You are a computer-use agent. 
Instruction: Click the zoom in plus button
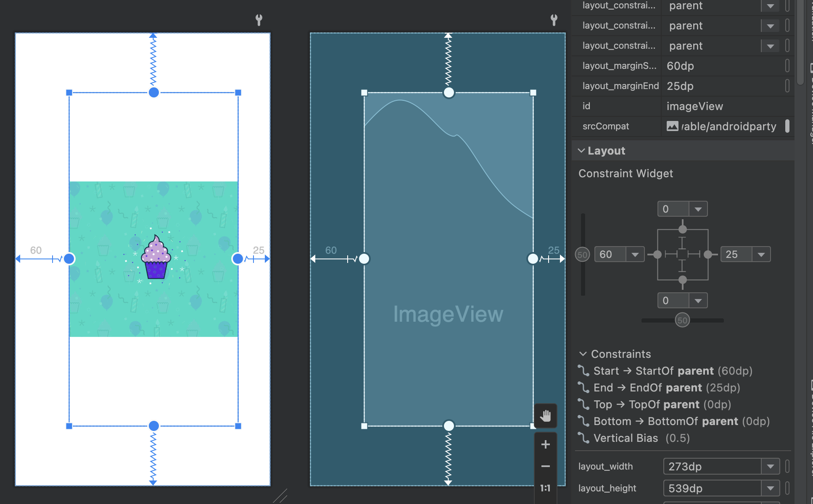pyautogui.click(x=545, y=444)
